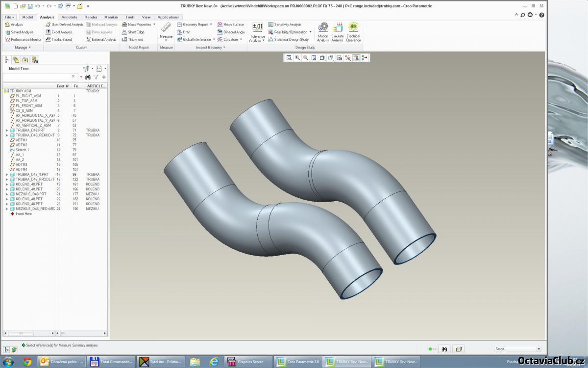588x368 pixels.
Task: Open the File menu
Action: [x=9, y=17]
